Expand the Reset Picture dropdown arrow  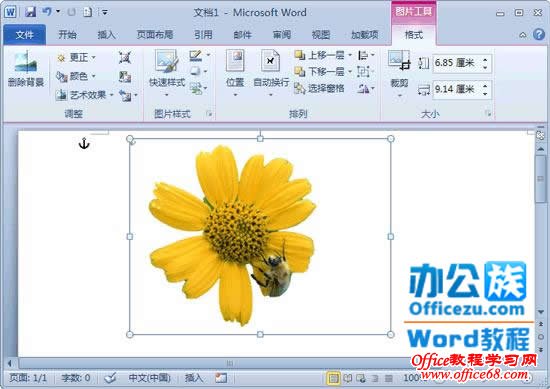[136, 95]
